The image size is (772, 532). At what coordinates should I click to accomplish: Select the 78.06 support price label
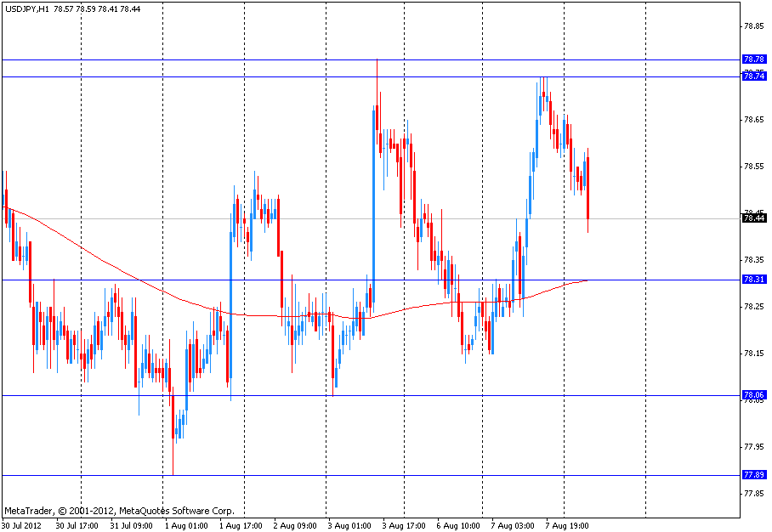753,395
